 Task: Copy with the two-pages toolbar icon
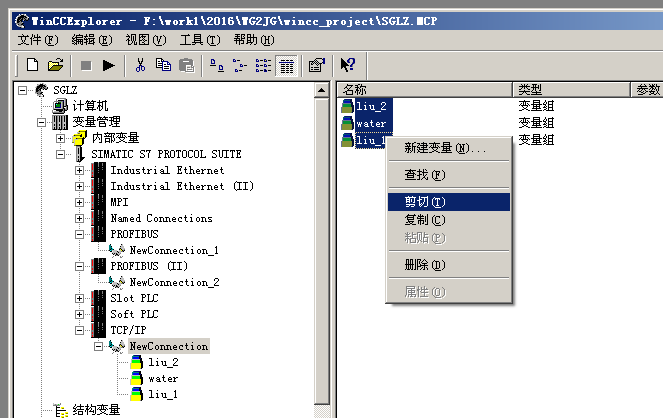pos(163,65)
